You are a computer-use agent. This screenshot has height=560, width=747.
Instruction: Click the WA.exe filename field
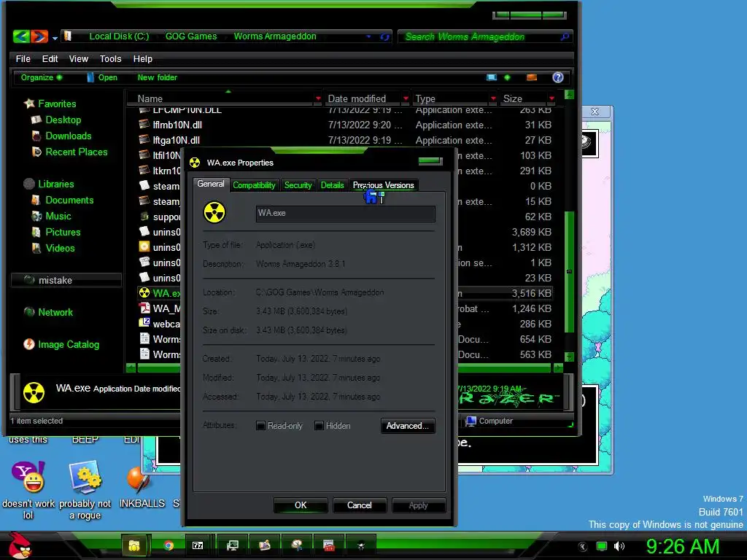click(345, 214)
